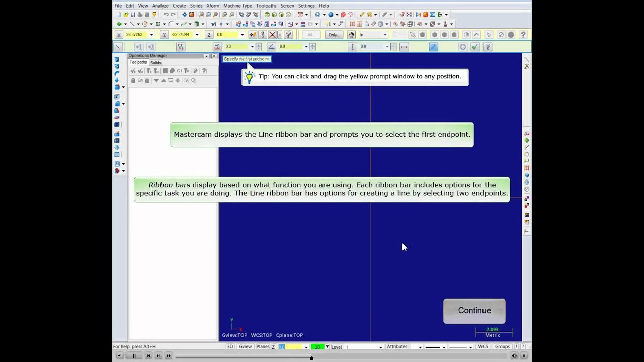This screenshot has width=644, height=362.
Task: Click the Planes button in status bar
Action: (x=263, y=347)
